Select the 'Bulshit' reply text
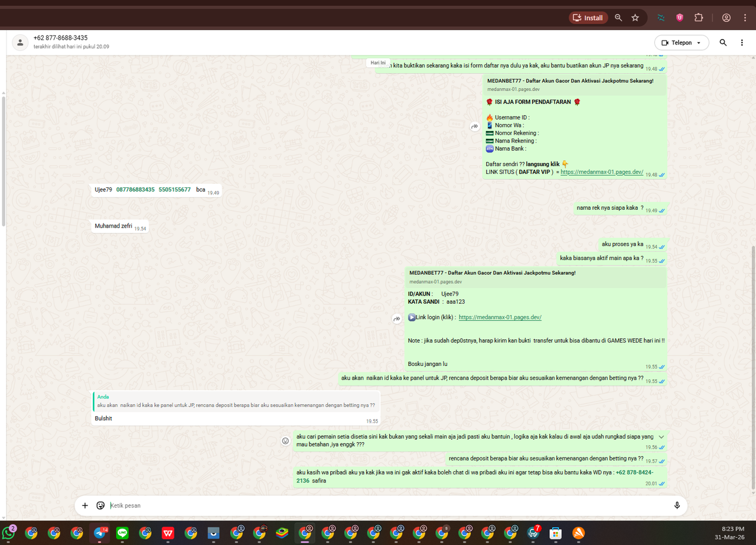This screenshot has height=545, width=756. tap(103, 419)
